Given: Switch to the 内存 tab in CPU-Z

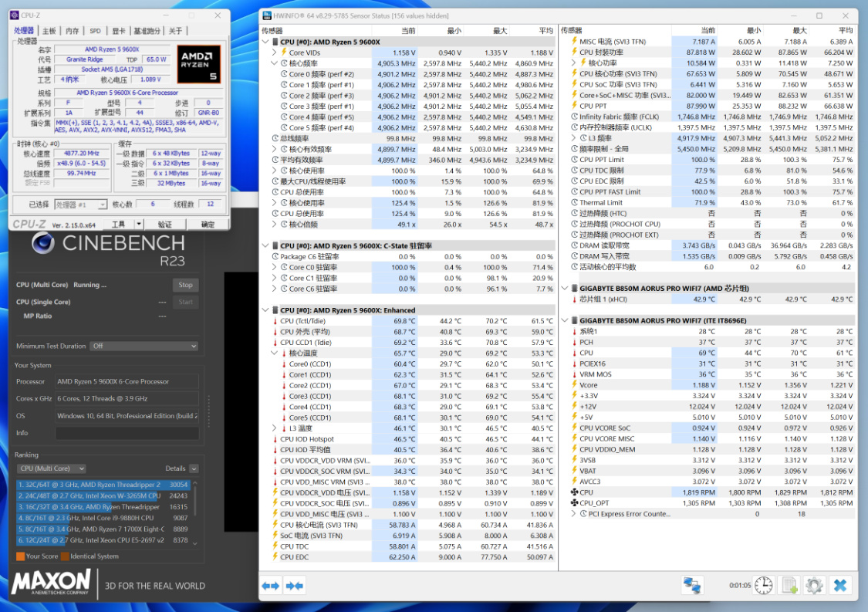Looking at the screenshot, I should (x=72, y=31).
